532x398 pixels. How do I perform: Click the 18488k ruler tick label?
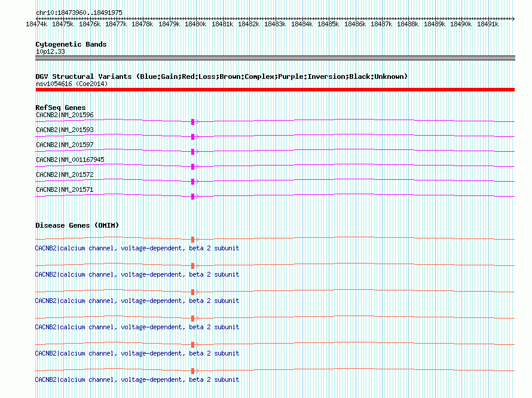[408, 24]
